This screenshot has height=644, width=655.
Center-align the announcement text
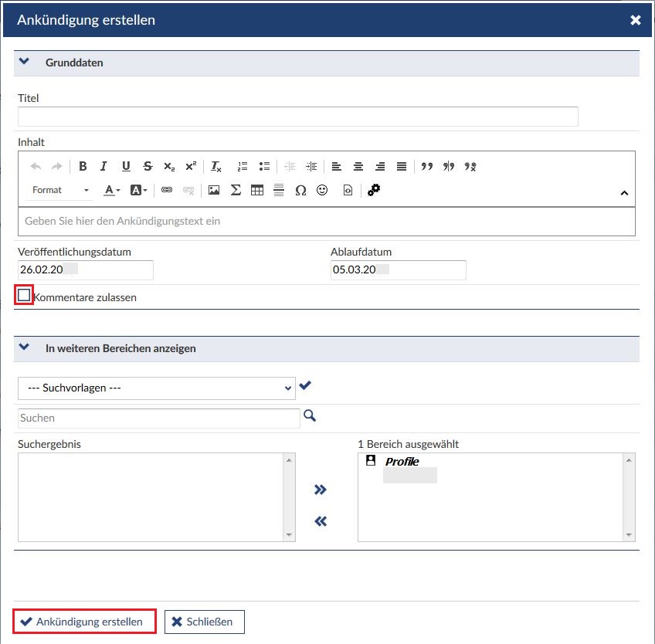tap(358, 166)
